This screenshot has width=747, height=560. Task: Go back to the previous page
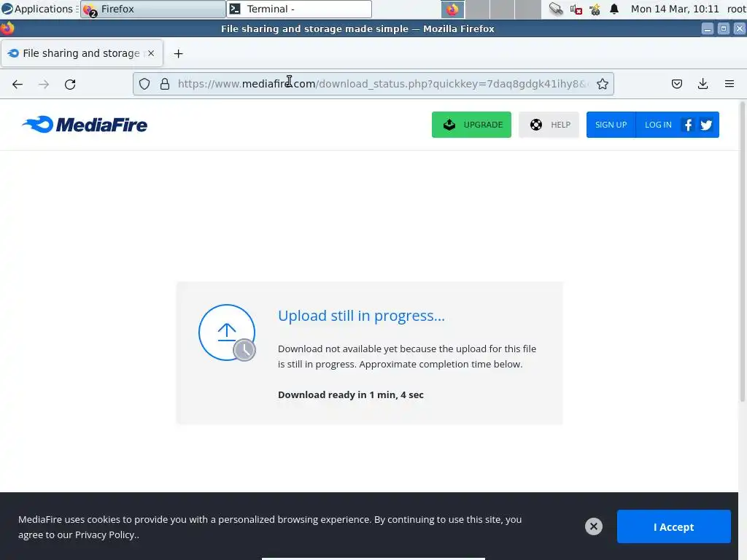click(x=18, y=85)
